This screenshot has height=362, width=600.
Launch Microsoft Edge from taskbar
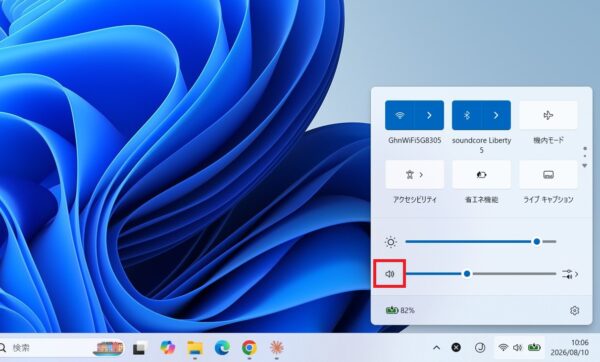(x=222, y=347)
